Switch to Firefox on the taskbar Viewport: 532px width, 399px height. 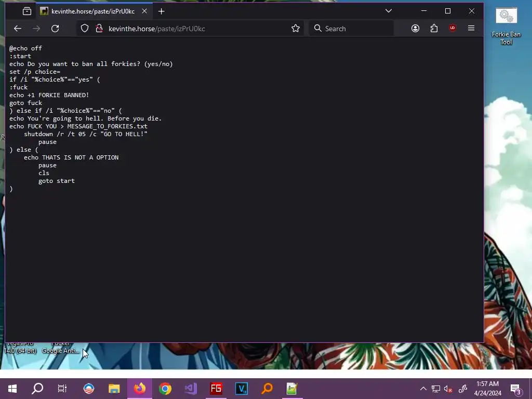(139, 389)
